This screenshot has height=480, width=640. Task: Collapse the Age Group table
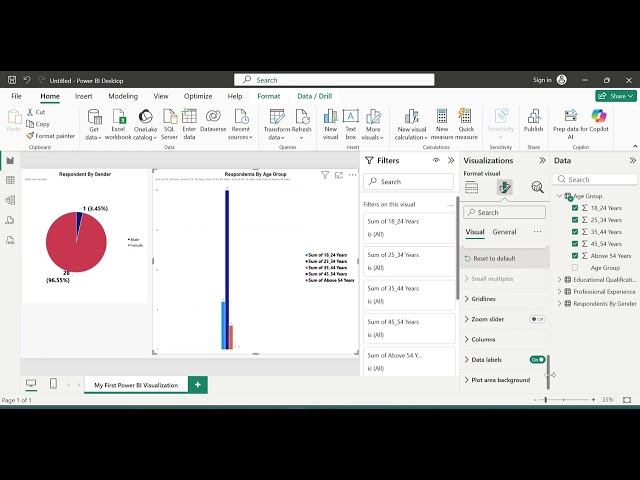pyautogui.click(x=559, y=196)
